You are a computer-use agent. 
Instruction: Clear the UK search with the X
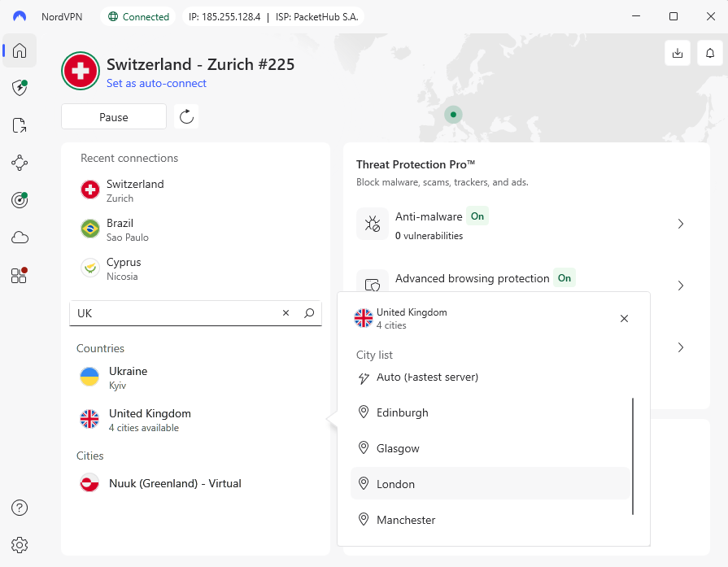pos(286,312)
